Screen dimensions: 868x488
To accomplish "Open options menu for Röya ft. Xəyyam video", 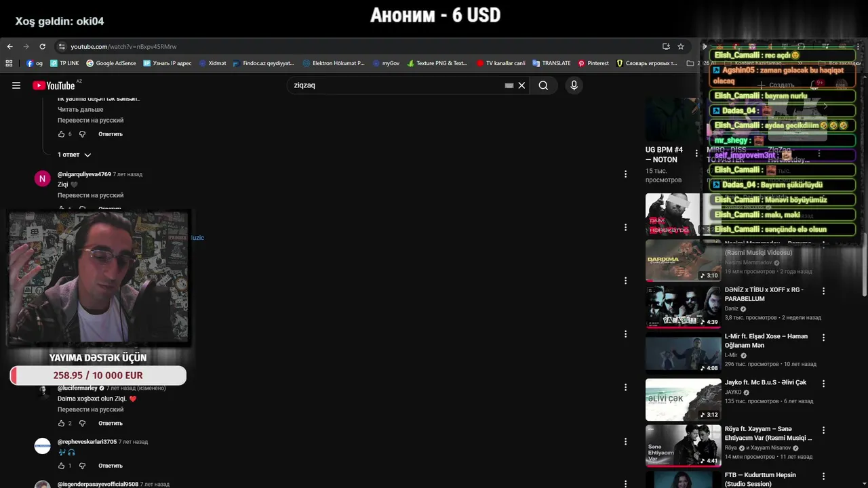I will pos(824,430).
